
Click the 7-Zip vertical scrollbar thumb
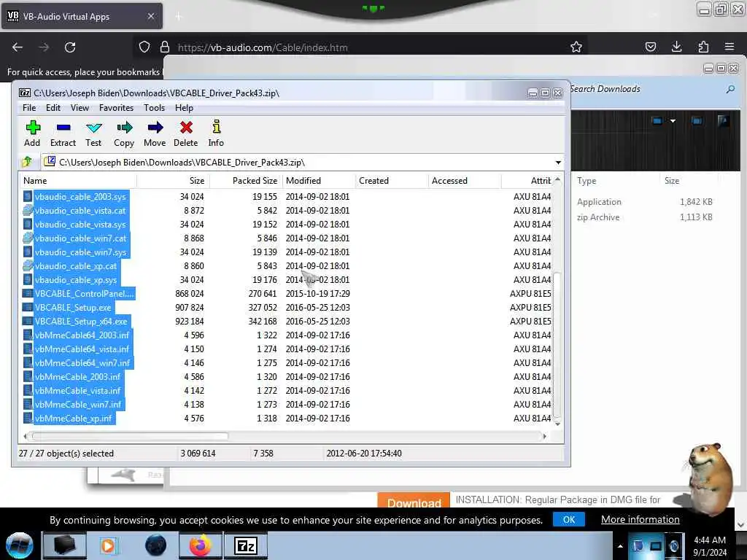tap(557, 344)
